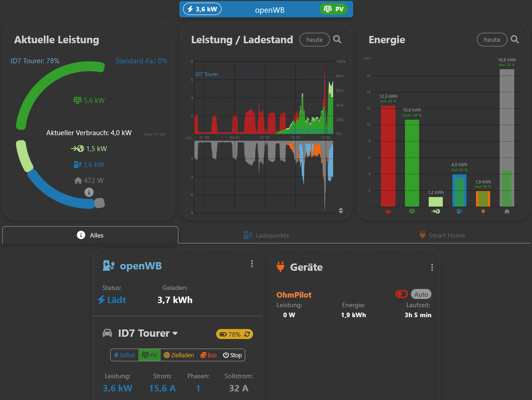
Task: Click heute button in Leistung / Ladestand panel
Action: pos(314,40)
